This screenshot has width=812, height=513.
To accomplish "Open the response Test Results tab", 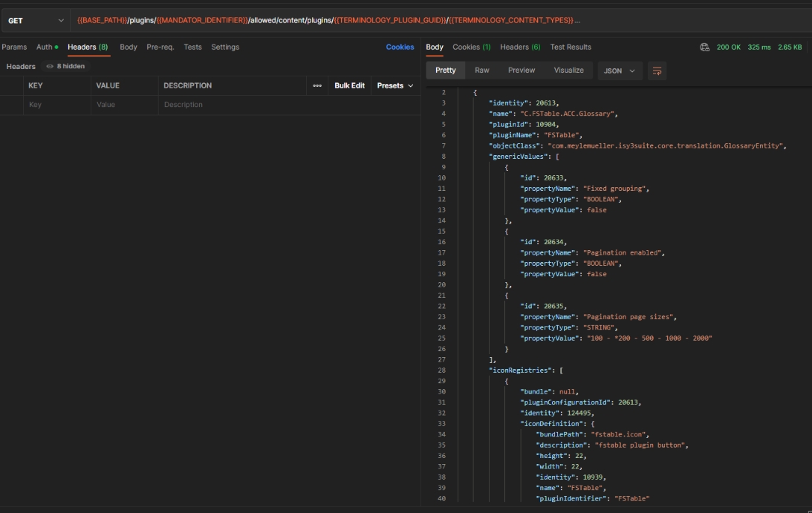I will (x=571, y=47).
